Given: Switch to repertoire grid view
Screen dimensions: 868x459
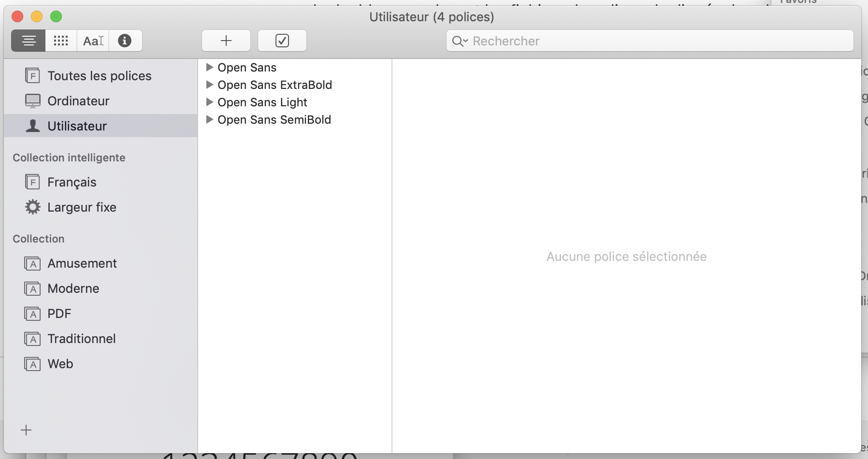Looking at the screenshot, I should [x=61, y=41].
